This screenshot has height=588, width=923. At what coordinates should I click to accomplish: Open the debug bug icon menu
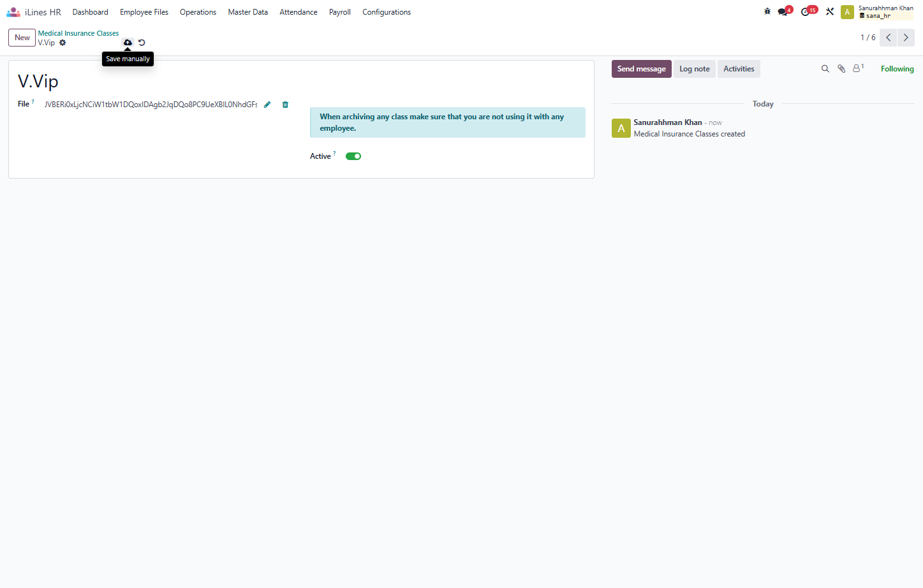(767, 11)
